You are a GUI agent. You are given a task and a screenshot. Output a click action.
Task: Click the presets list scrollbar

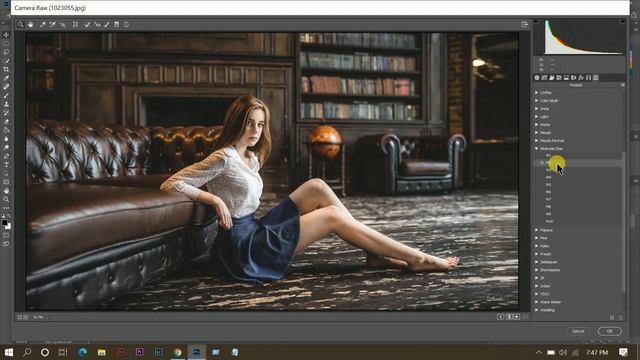coord(623,222)
